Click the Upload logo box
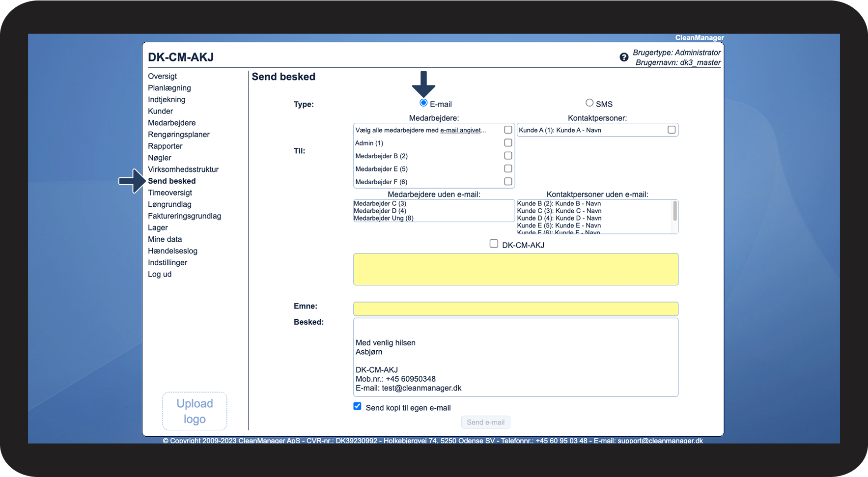The image size is (868, 477). pyautogui.click(x=195, y=411)
